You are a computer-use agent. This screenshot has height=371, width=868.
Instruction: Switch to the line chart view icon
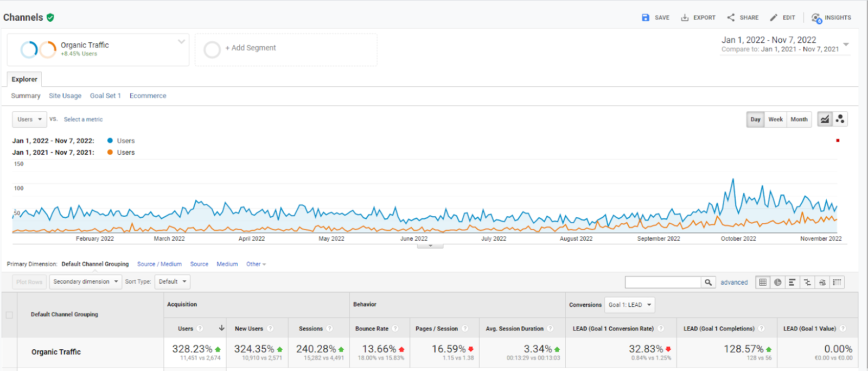pyautogui.click(x=825, y=120)
